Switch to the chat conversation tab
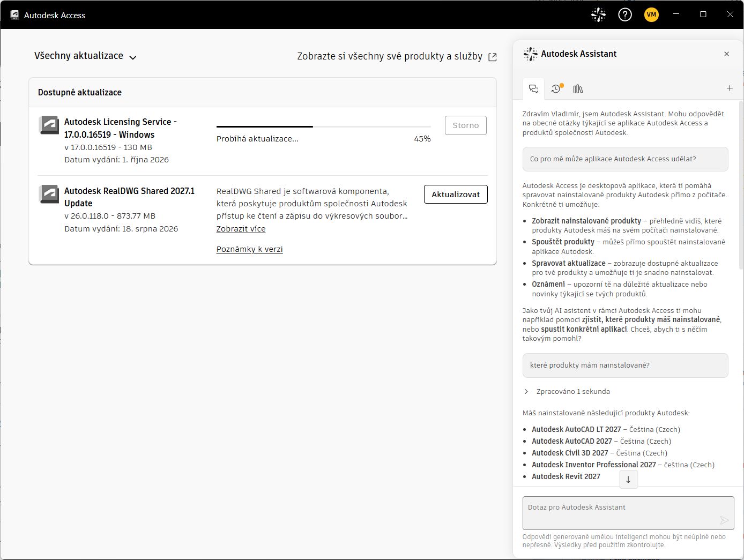The image size is (744, 560). pos(533,89)
